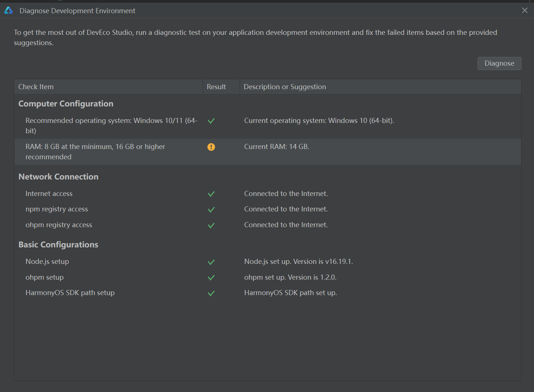This screenshot has width=534, height=392.
Task: Click the npm registry access checkmark
Action: 211,210
